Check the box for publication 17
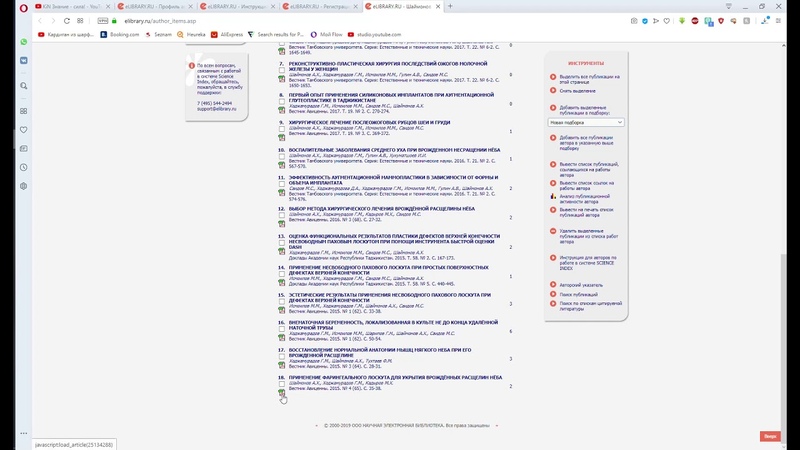This screenshot has height=450, width=800. (x=282, y=356)
